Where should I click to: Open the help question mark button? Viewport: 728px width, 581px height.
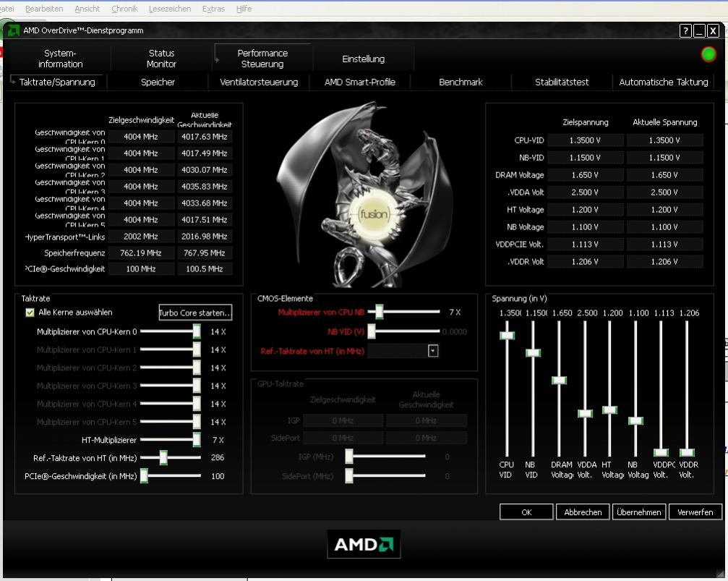click(x=685, y=30)
